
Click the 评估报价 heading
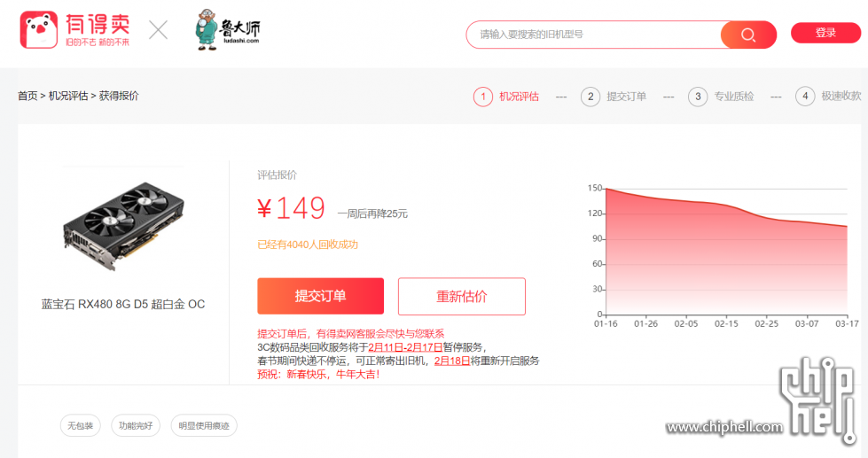coord(277,175)
